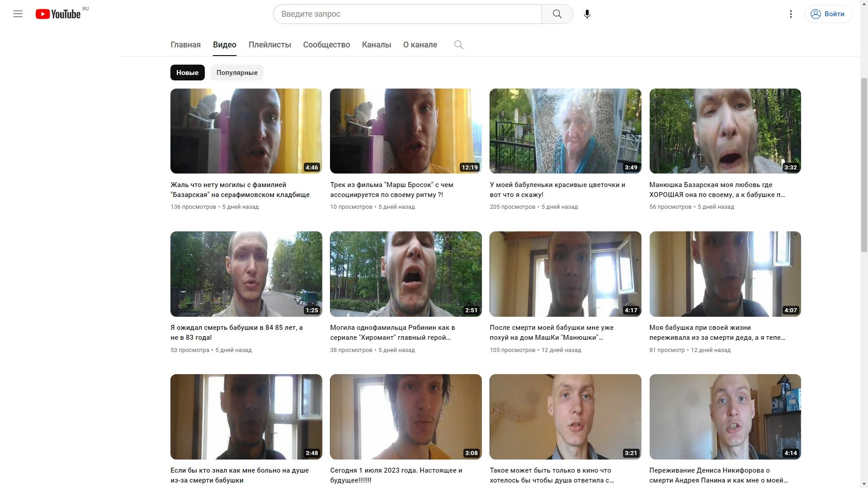Switch to the Главная tab
The height and width of the screenshot is (488, 868).
pos(185,45)
